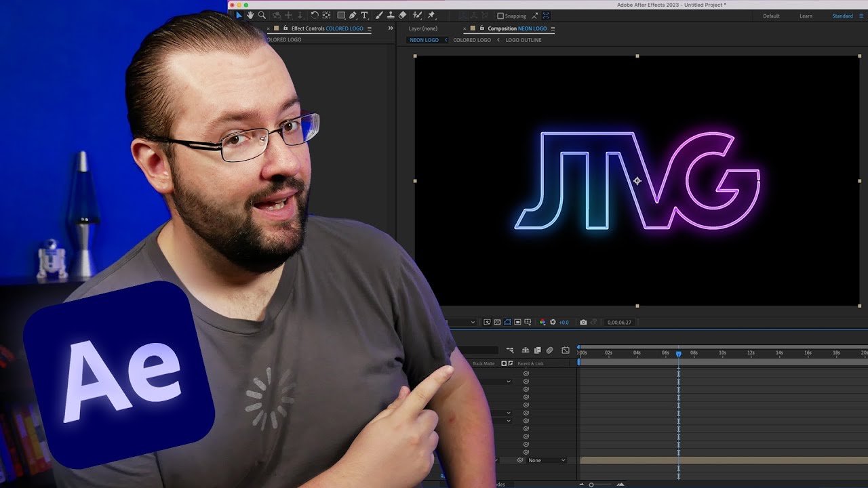Click the Parent & Link column header
Image resolution: width=868 pixels, height=488 pixels.
point(530,363)
